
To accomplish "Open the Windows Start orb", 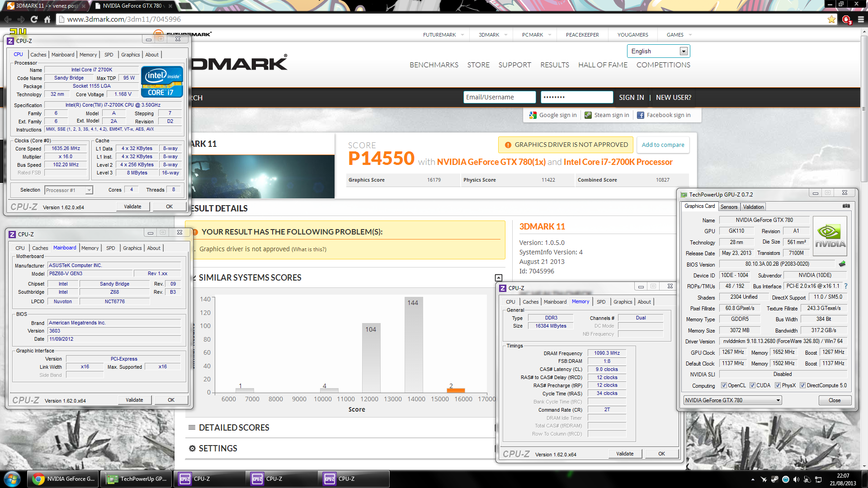I will pos(12,479).
